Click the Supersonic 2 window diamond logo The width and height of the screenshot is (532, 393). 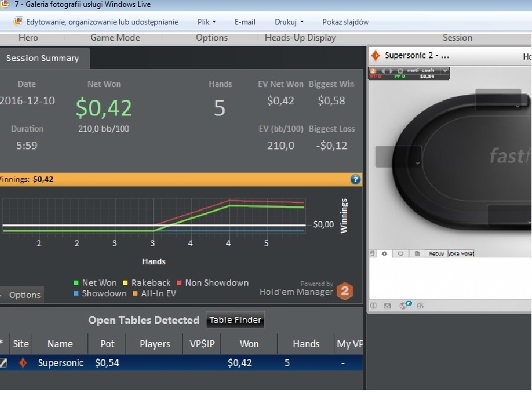(375, 55)
